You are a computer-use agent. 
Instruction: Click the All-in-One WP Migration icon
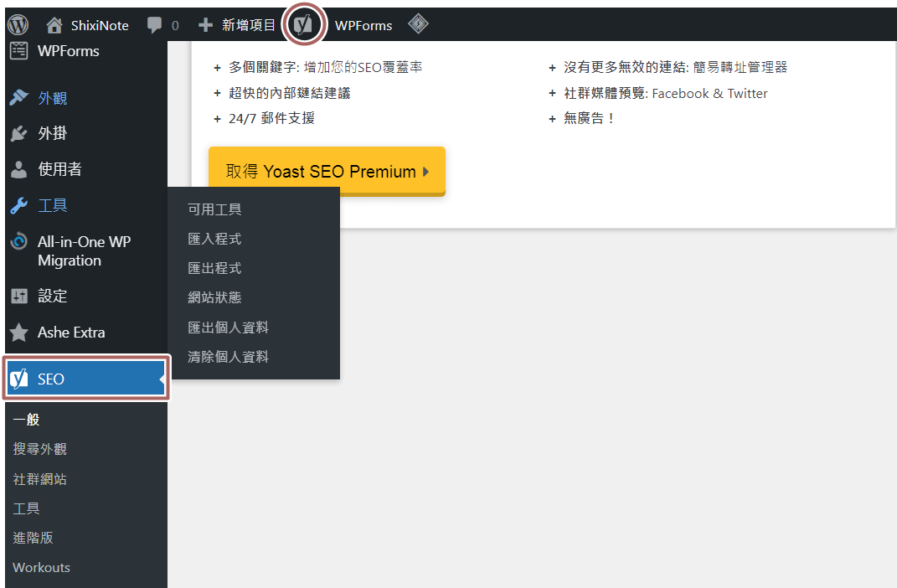pyautogui.click(x=19, y=241)
